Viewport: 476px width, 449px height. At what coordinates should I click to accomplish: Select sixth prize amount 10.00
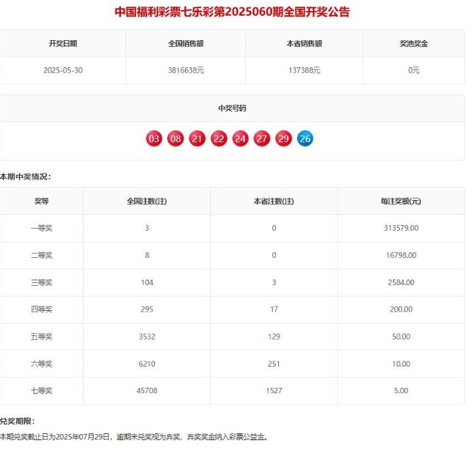click(x=401, y=364)
